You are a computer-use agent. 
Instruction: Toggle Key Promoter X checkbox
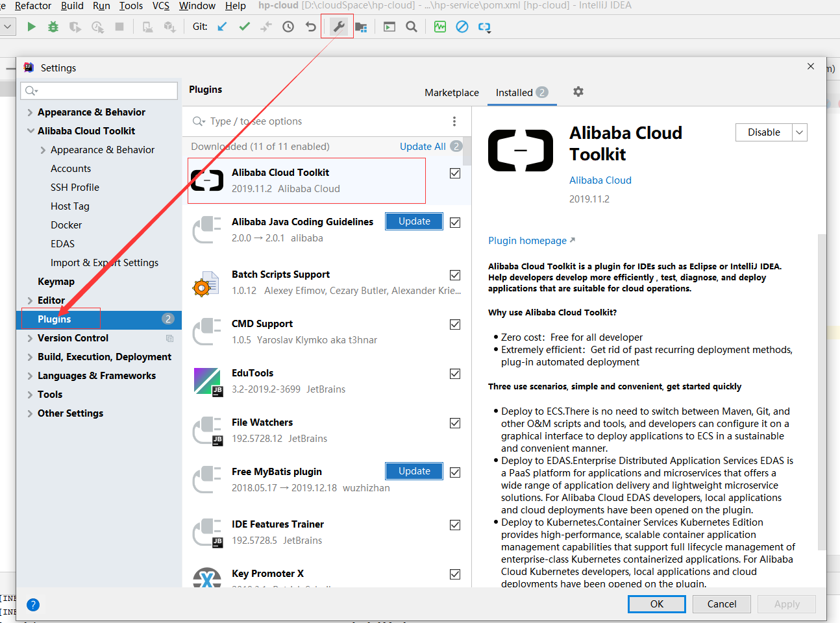455,574
